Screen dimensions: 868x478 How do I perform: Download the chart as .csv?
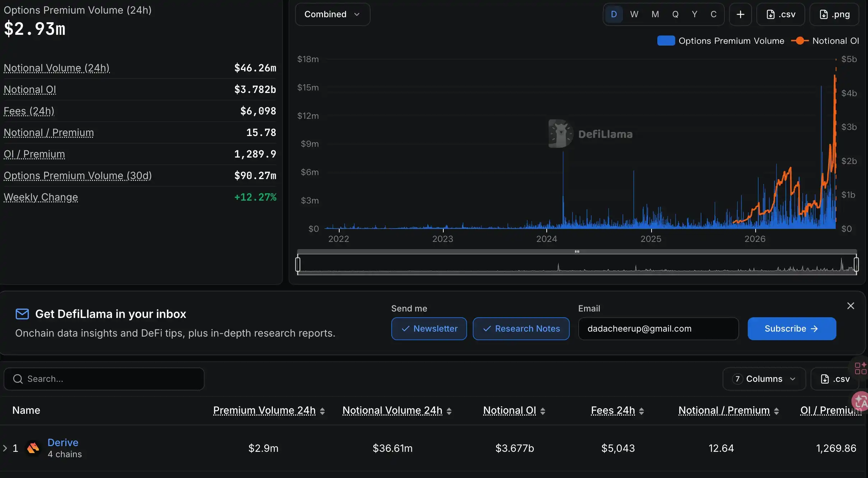point(780,14)
